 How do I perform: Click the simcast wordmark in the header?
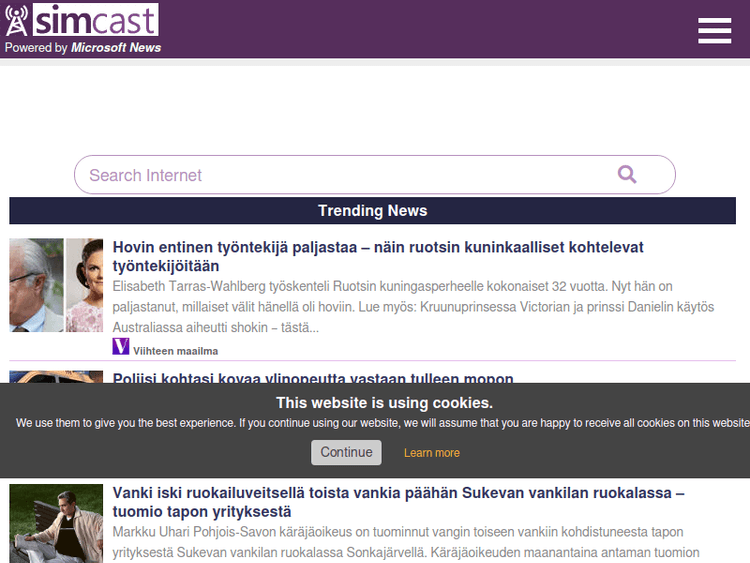(95, 20)
